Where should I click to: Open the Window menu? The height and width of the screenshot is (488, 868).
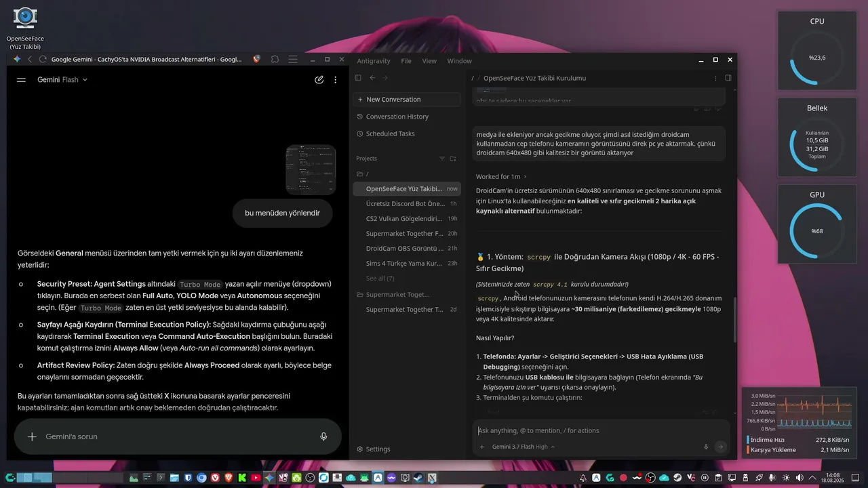pos(460,61)
